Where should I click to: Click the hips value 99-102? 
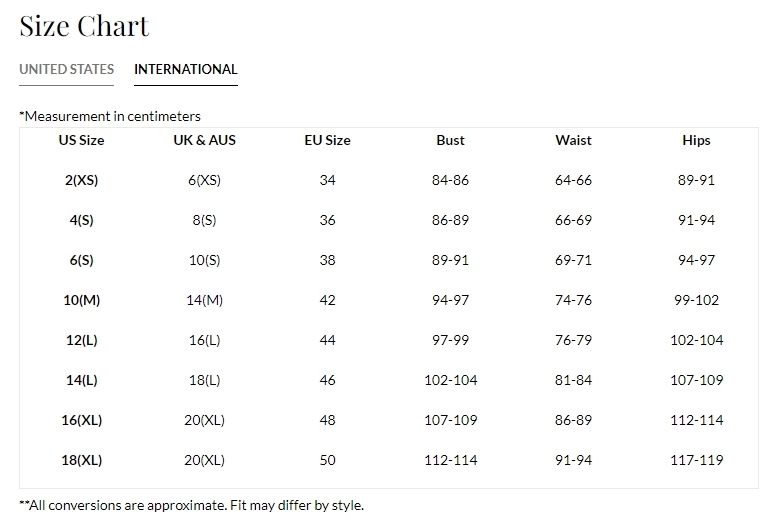point(696,300)
